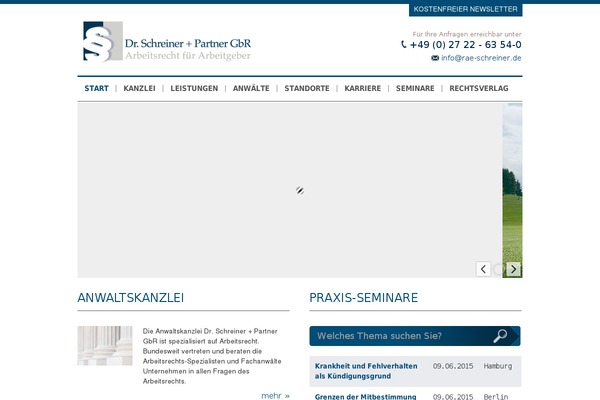Click the phone number +49 (0) 27 22 - 63 54-0
The image size is (600, 400).
(x=465, y=45)
